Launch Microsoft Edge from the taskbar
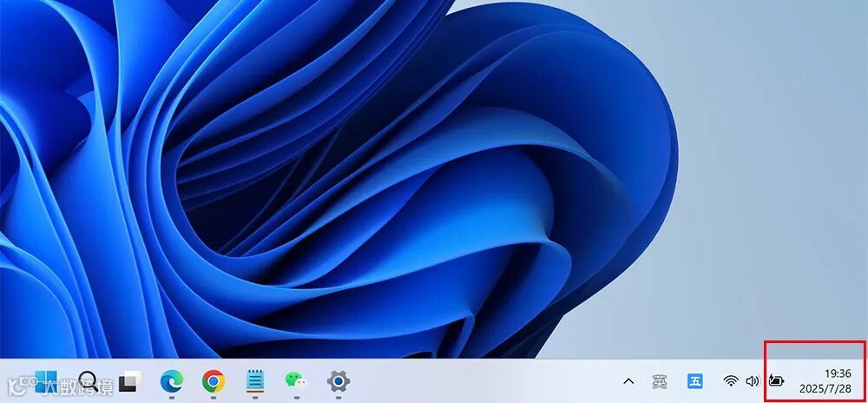 (172, 381)
